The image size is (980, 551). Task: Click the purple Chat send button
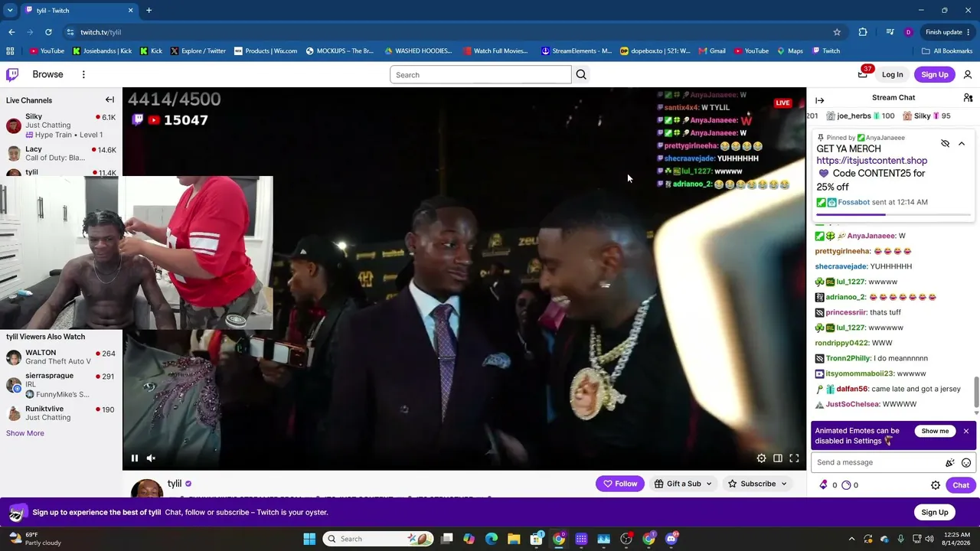[x=961, y=485]
